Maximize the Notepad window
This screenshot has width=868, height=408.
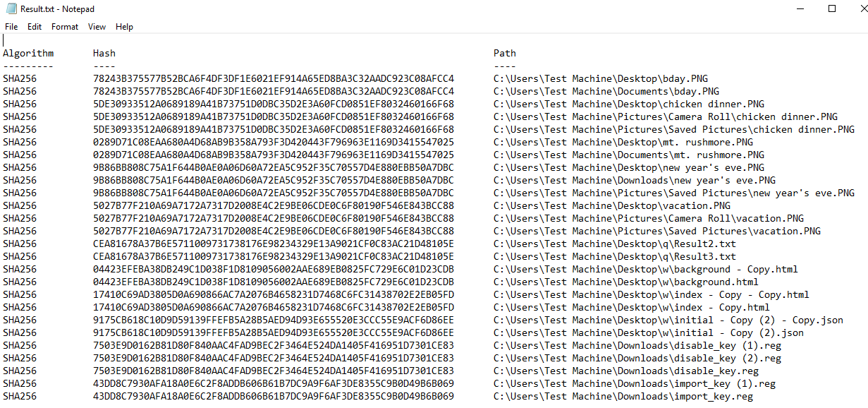(831, 8)
